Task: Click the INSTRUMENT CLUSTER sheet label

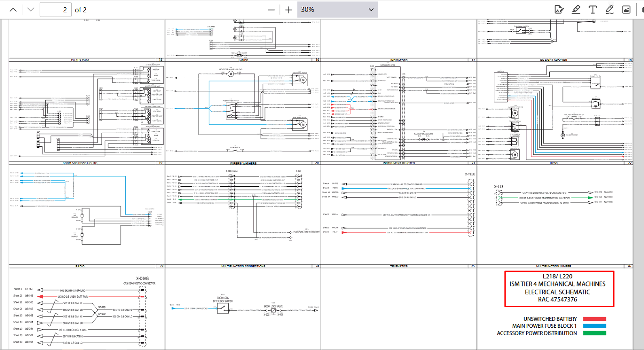Action: (x=399, y=163)
